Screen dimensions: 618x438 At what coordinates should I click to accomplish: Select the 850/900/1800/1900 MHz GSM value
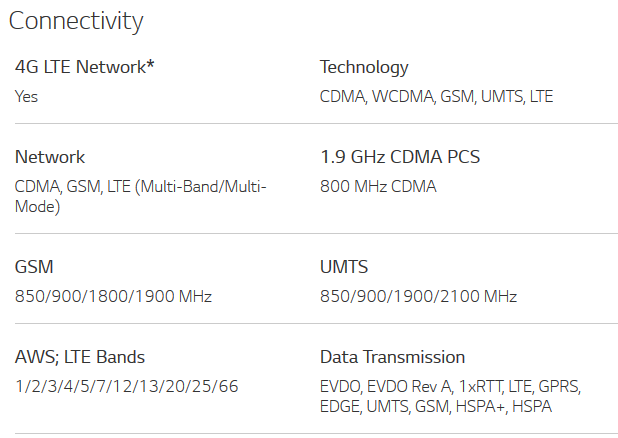(114, 296)
